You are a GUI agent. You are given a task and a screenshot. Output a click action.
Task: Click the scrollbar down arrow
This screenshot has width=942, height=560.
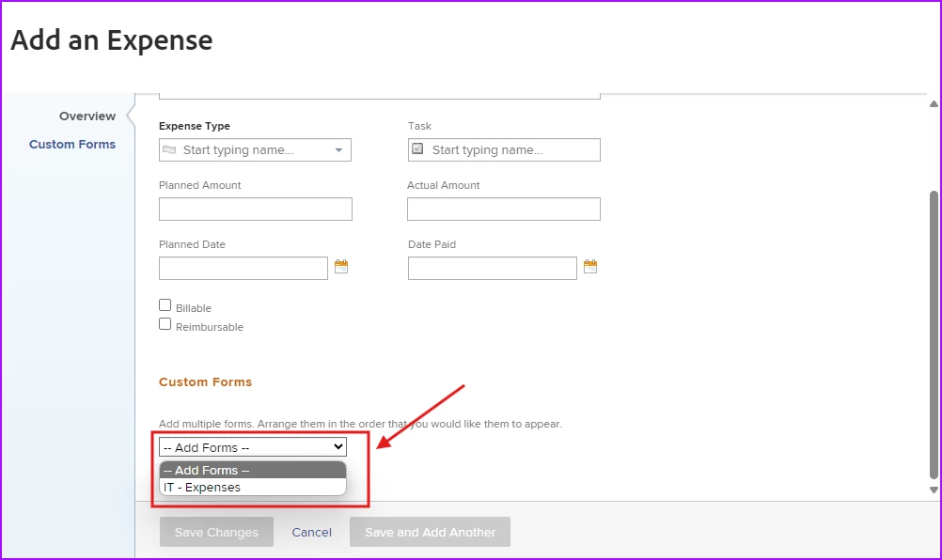(x=934, y=490)
